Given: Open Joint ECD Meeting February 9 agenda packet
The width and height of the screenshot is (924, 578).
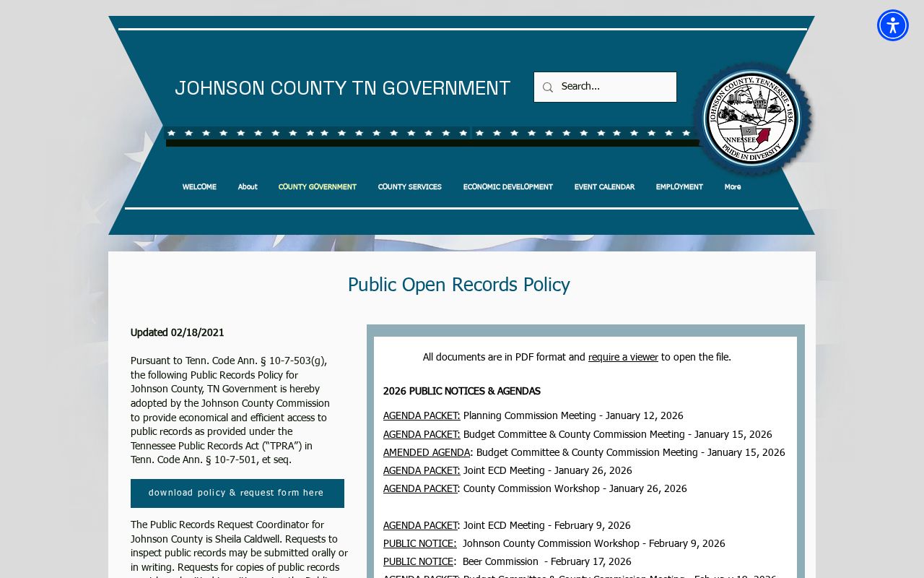Looking at the screenshot, I should tap(420, 526).
